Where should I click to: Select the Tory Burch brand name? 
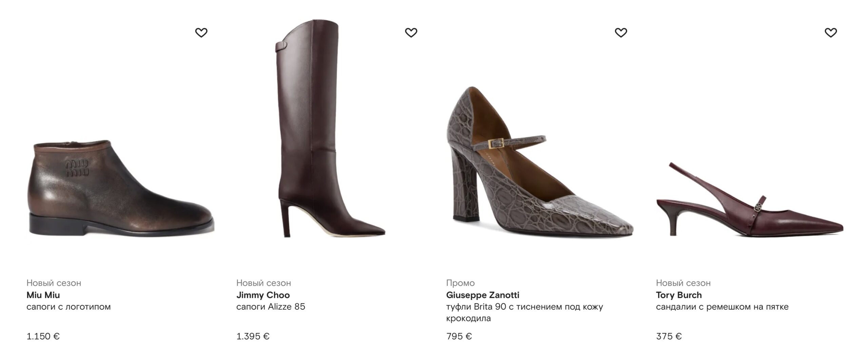coord(678,295)
